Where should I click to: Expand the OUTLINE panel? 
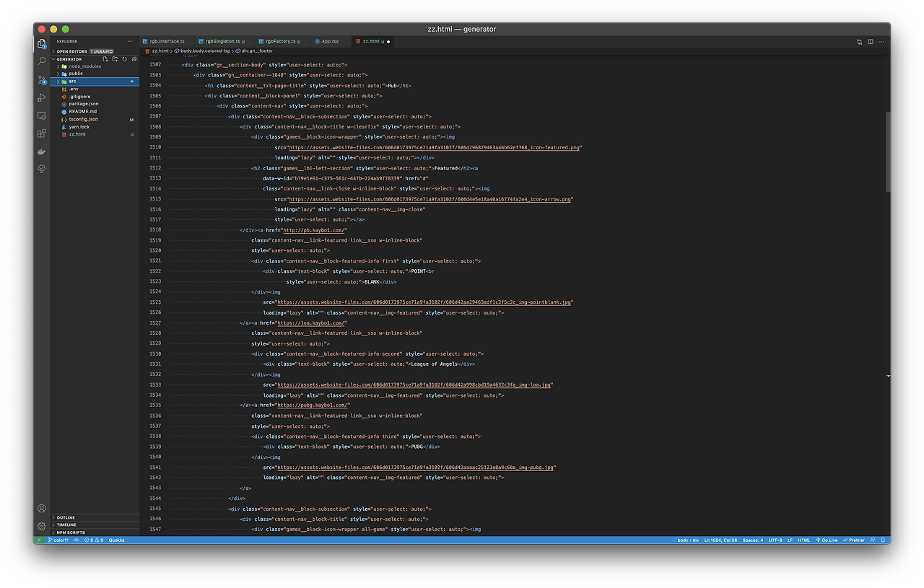tap(95, 517)
